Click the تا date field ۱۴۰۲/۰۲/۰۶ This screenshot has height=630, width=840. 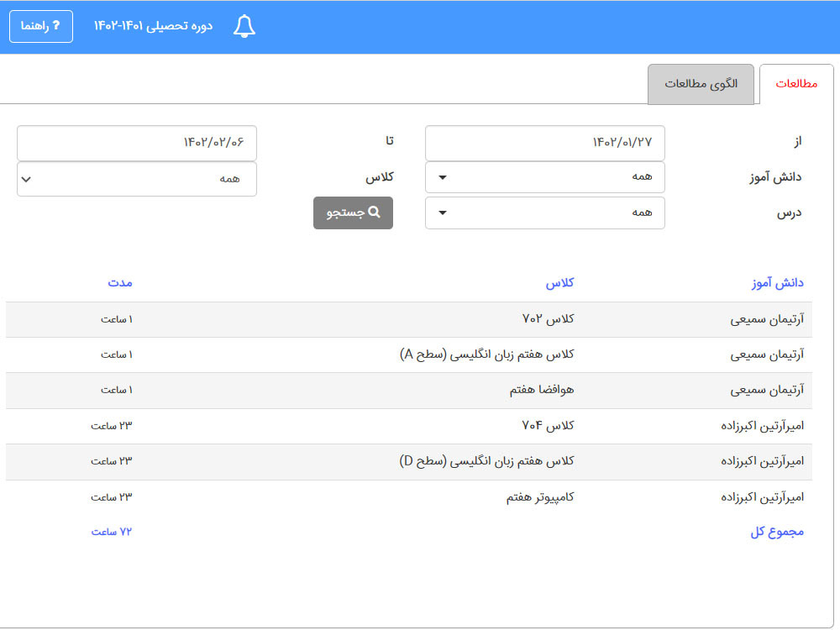pos(137,143)
